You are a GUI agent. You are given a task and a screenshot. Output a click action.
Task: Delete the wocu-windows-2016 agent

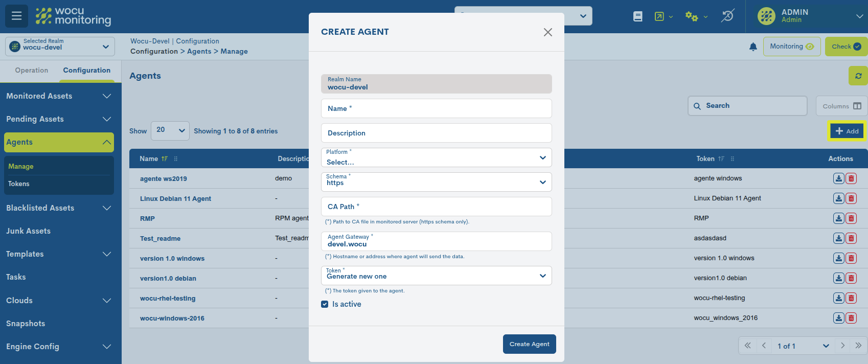tap(851, 318)
